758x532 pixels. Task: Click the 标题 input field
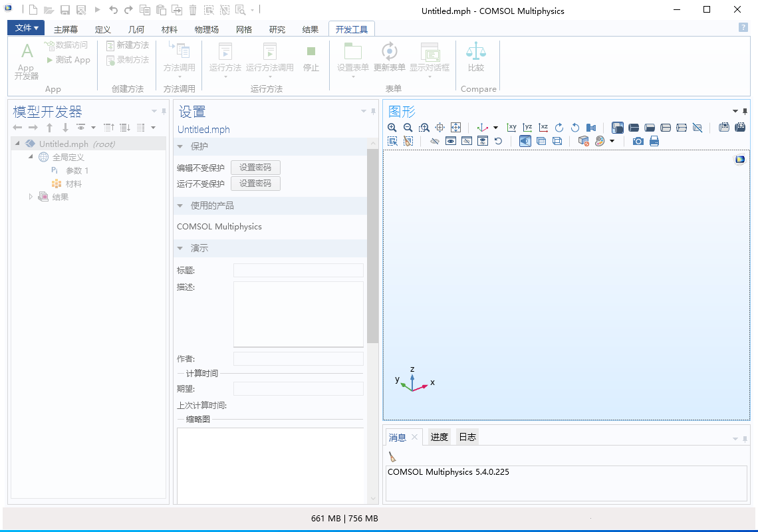click(x=299, y=271)
